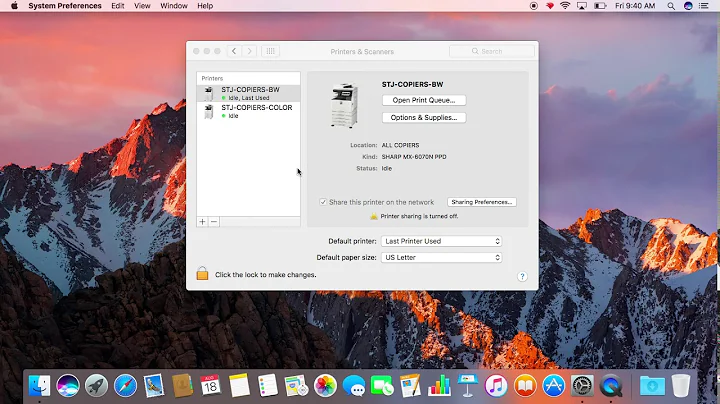Open iTunes music note icon in dock
Image resolution: width=720 pixels, height=404 pixels.
pyautogui.click(x=496, y=386)
